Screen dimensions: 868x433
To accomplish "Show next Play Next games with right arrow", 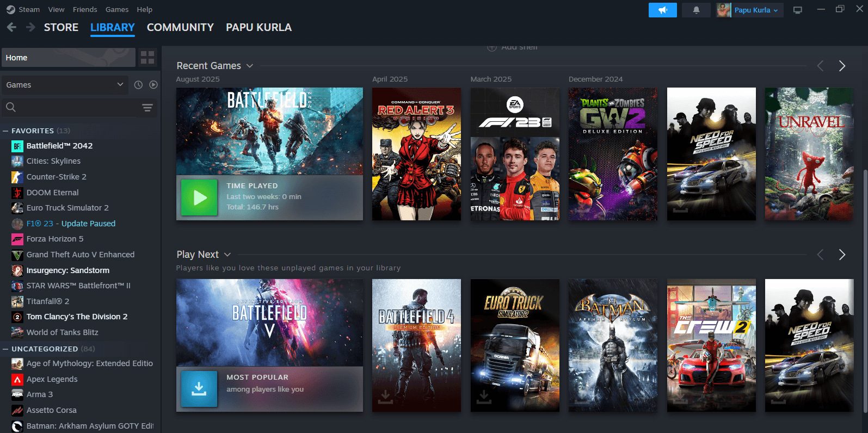I will click(842, 255).
